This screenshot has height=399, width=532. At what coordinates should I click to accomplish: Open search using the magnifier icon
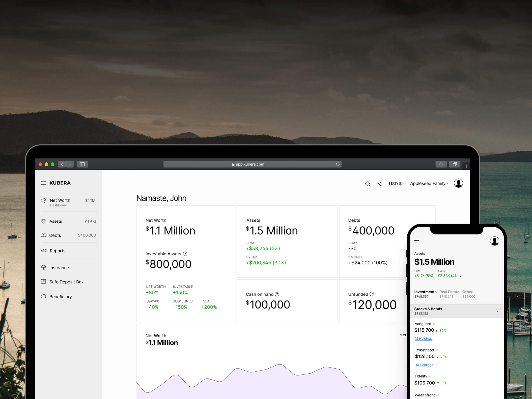pyautogui.click(x=368, y=184)
